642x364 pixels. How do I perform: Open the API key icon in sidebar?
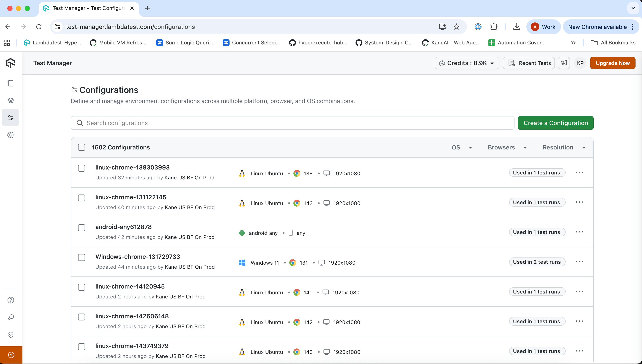pyautogui.click(x=11, y=317)
